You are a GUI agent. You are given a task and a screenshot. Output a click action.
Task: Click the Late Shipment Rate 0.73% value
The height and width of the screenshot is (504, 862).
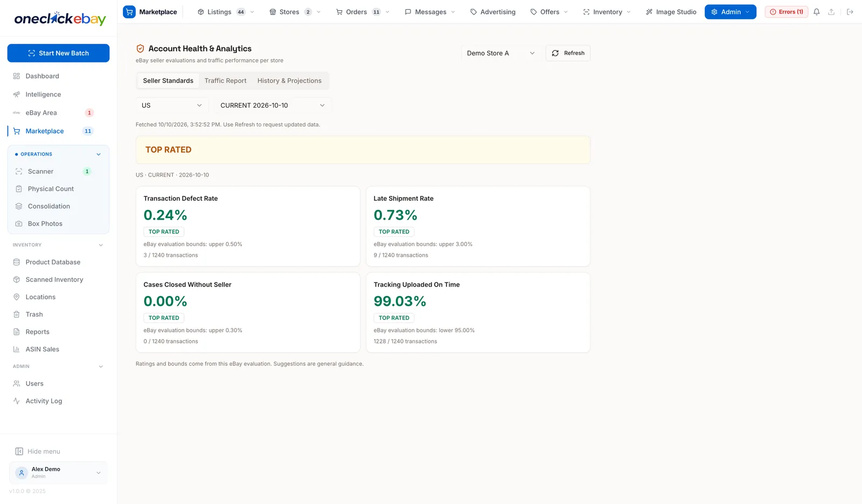pos(395,215)
